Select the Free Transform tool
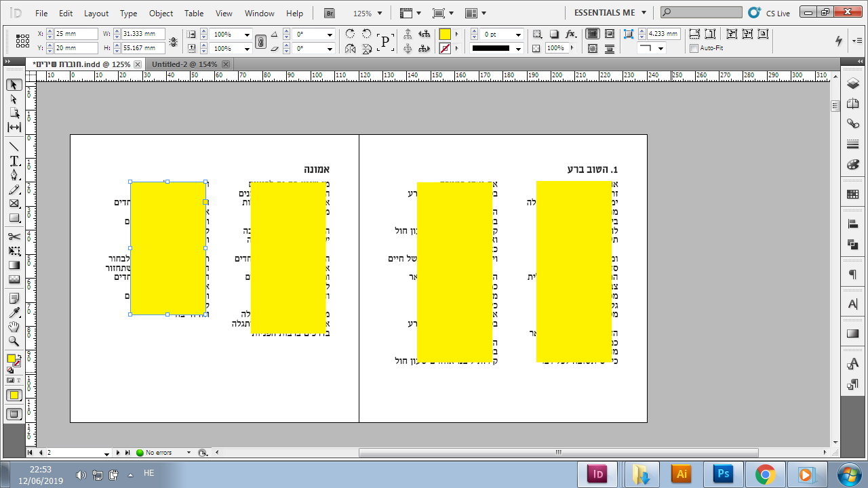This screenshot has height=488, width=868. point(14,251)
